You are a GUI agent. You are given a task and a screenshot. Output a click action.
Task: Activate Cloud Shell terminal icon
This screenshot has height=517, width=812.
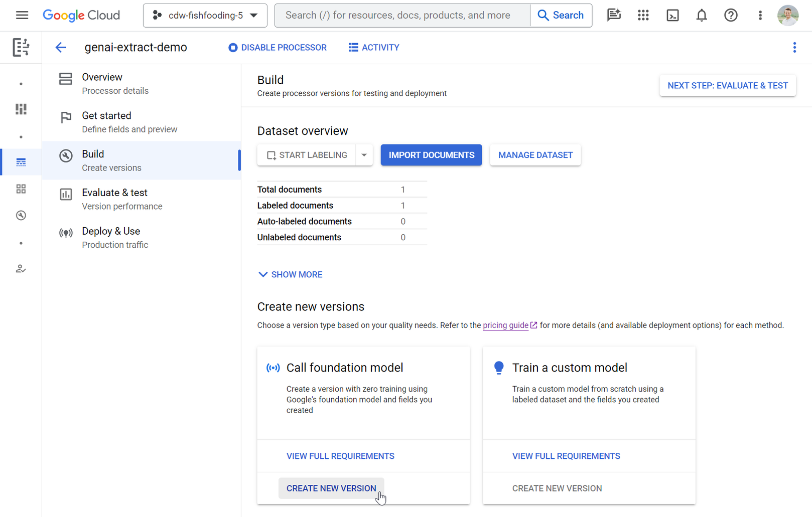point(672,16)
